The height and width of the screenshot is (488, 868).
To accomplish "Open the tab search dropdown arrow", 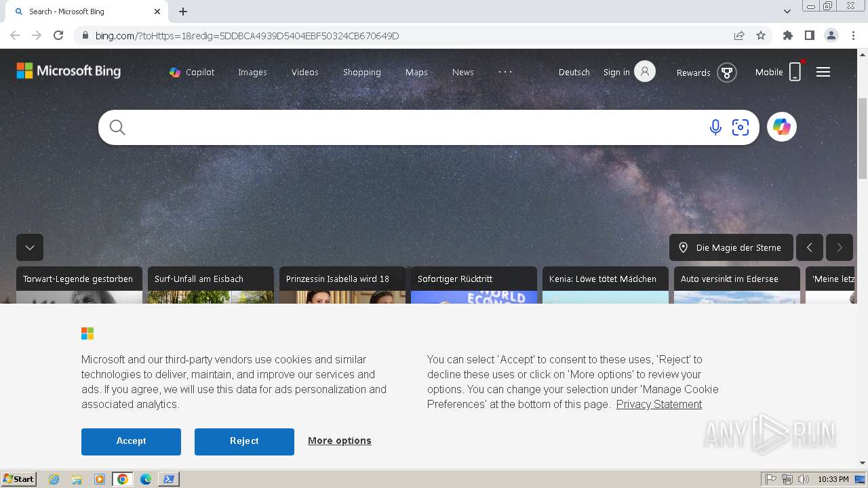I will coord(787,12).
